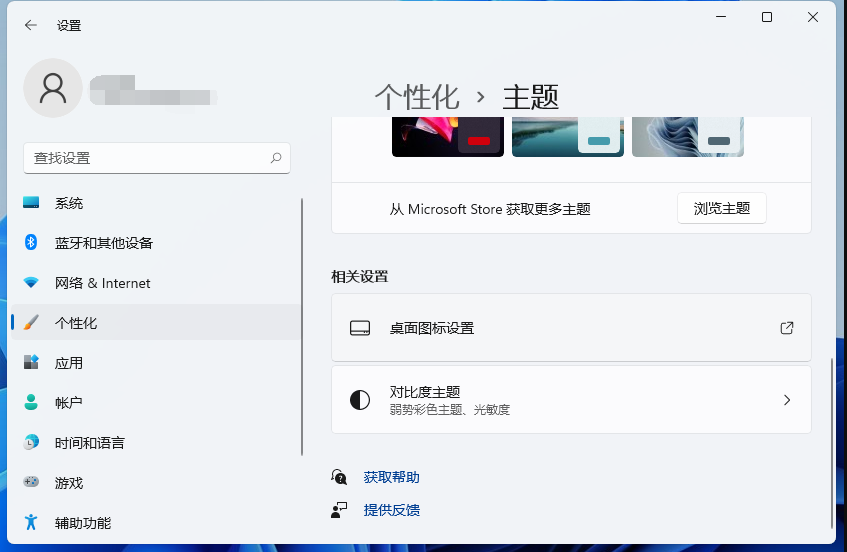
Task: Open the 获取帮助 link
Action: click(392, 477)
